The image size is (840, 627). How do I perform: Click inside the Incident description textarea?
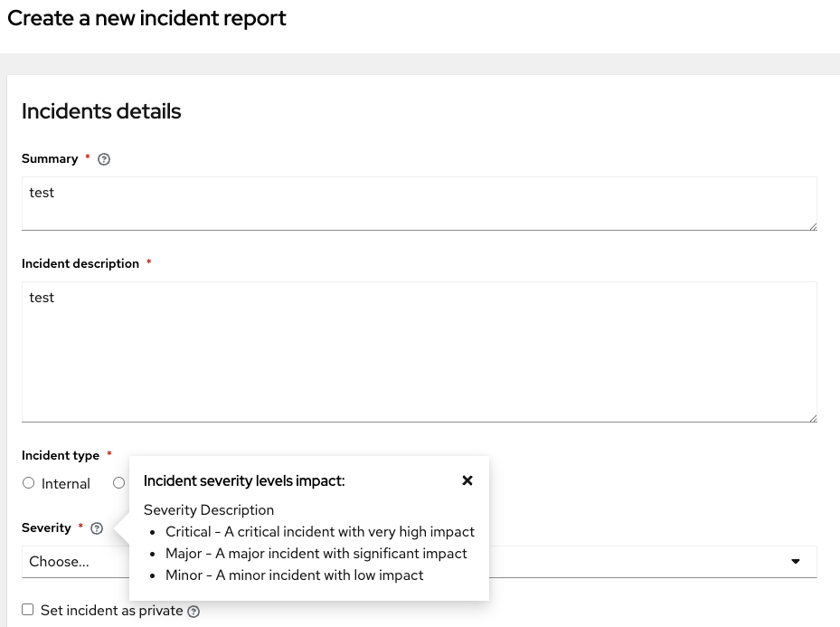419,351
